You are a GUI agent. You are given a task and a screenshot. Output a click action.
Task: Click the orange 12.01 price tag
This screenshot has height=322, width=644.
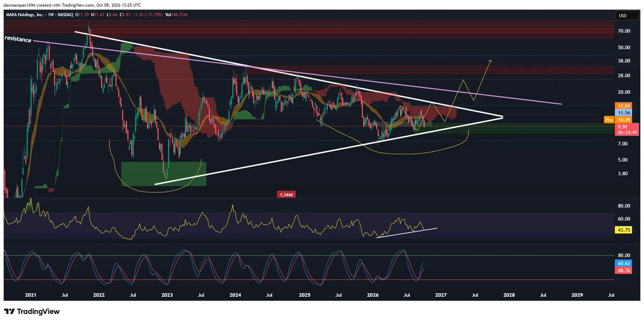(624, 106)
